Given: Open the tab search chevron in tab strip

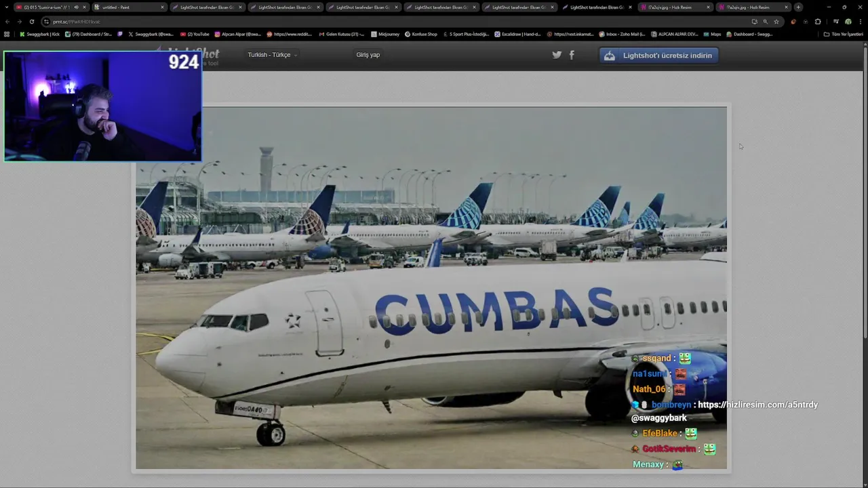Looking at the screenshot, I should [6, 7].
